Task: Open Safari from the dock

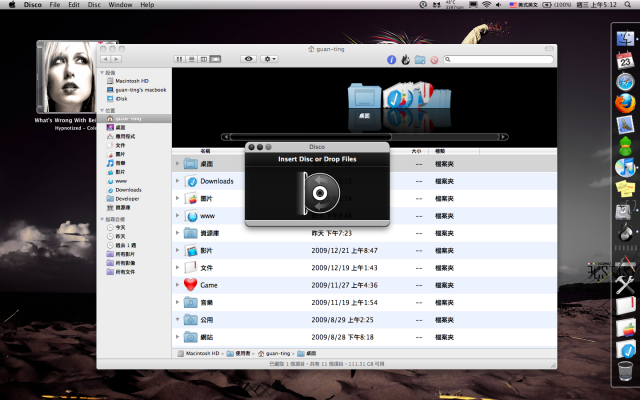Action: [625, 82]
